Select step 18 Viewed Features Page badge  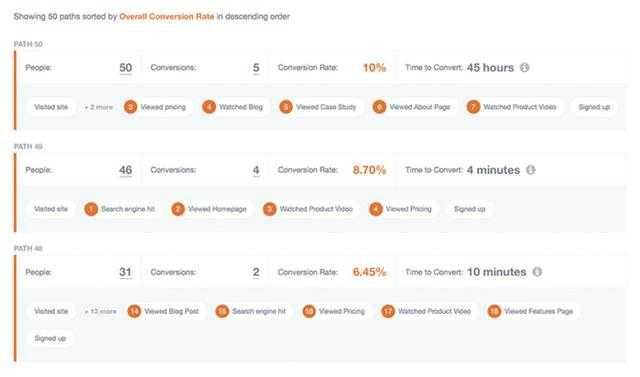(x=531, y=311)
